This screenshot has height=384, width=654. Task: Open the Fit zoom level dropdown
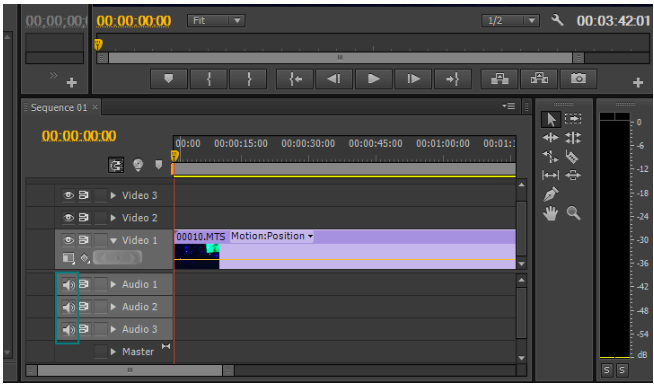216,20
